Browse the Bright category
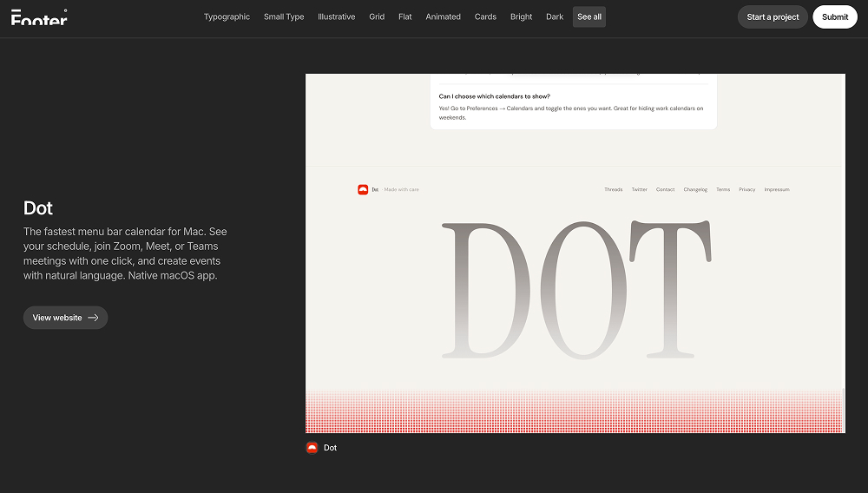Screen dimensions: 868x493 521,16
